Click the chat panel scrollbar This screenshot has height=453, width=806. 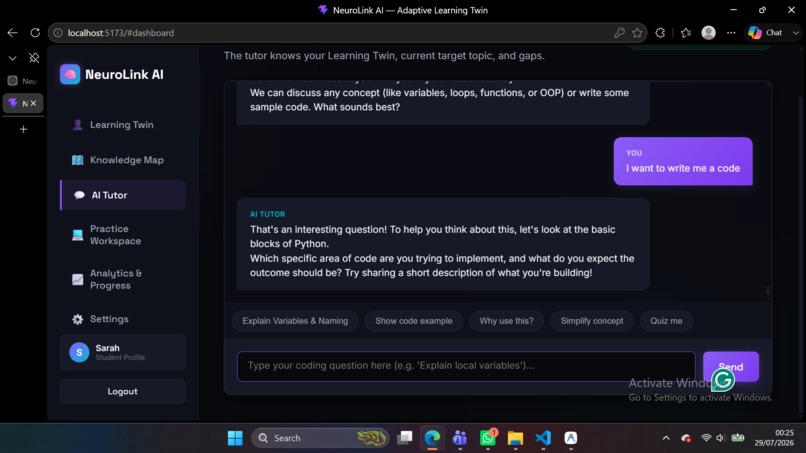pyautogui.click(x=768, y=292)
